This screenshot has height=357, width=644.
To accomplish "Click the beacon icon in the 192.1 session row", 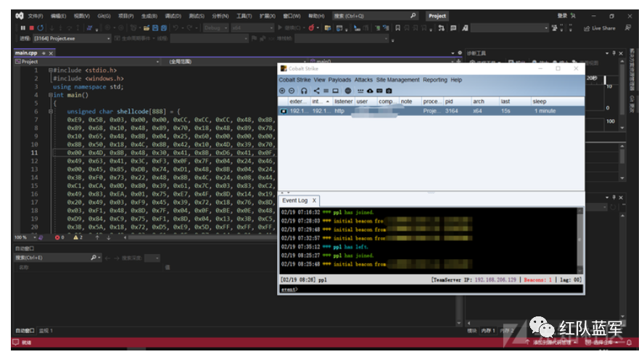I will [x=284, y=111].
